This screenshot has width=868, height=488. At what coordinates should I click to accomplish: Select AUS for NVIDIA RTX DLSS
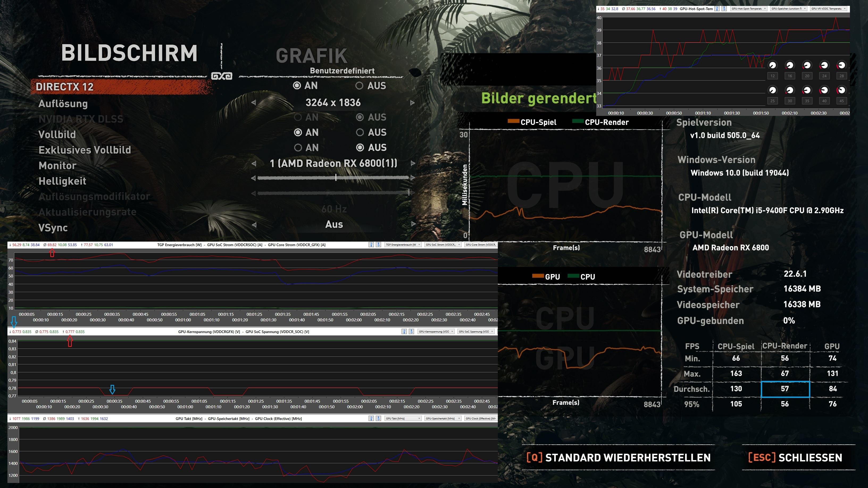tap(371, 117)
